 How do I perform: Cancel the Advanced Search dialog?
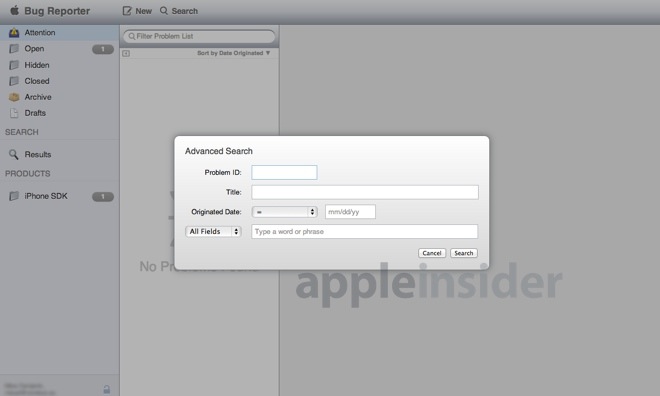[432, 253]
